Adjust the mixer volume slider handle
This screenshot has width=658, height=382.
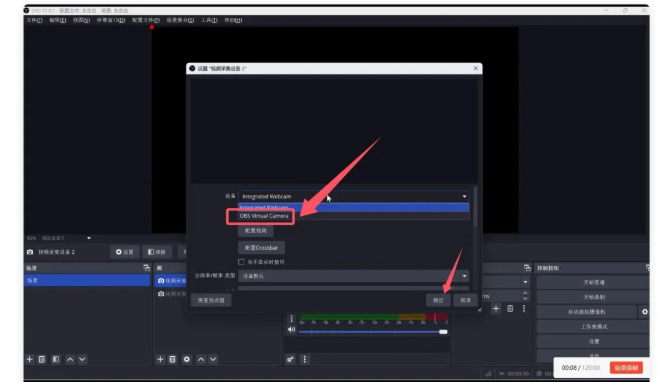coord(443,332)
